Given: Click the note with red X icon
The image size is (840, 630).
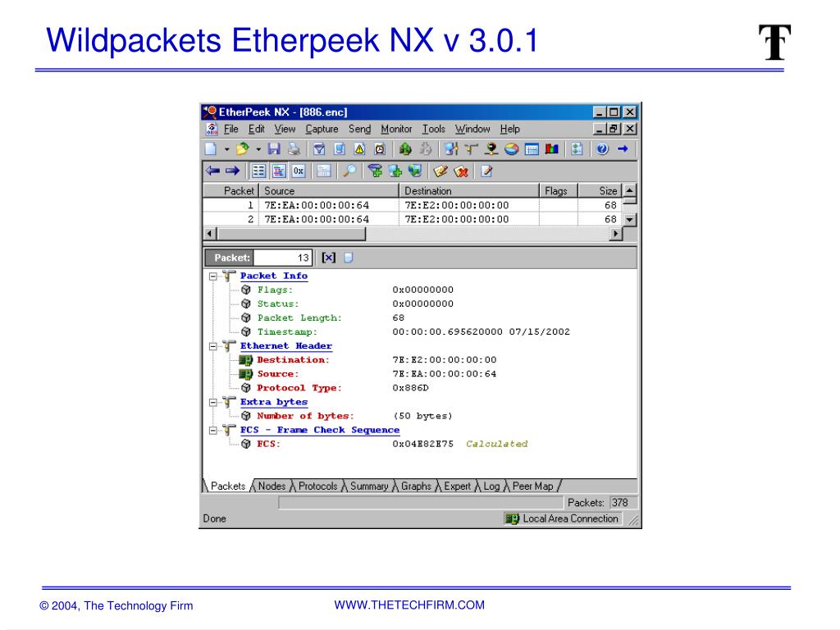Looking at the screenshot, I should (461, 171).
